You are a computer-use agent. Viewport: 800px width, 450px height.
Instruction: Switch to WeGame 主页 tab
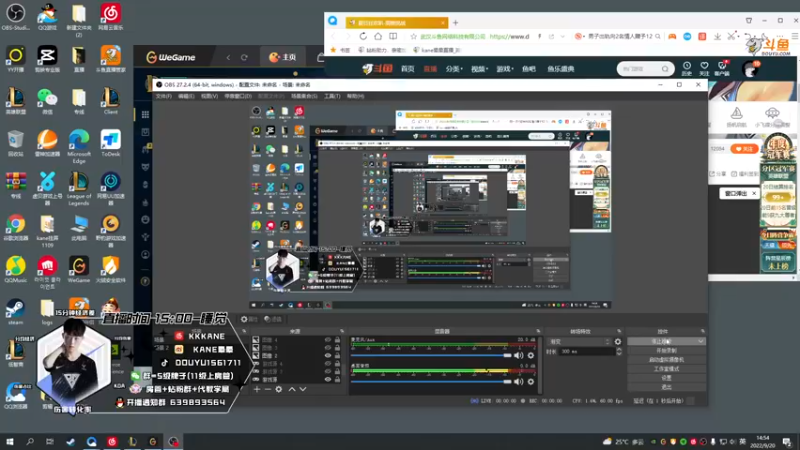click(283, 57)
